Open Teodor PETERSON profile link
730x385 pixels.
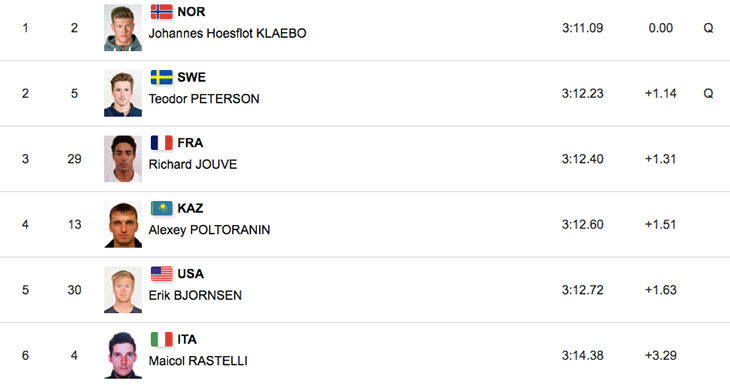204,99
